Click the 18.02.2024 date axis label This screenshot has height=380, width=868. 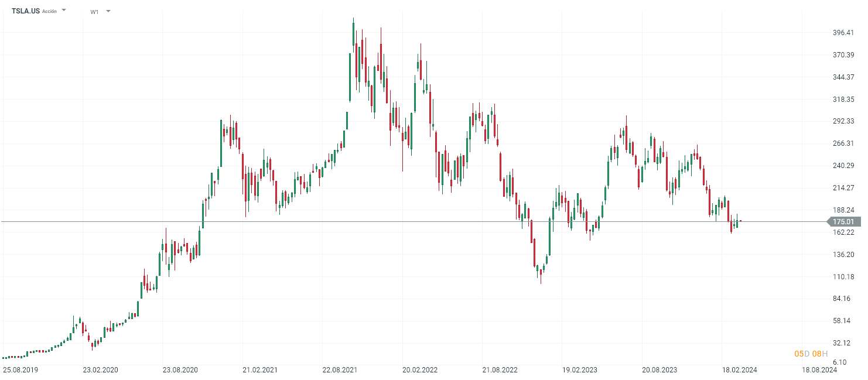pyautogui.click(x=739, y=370)
